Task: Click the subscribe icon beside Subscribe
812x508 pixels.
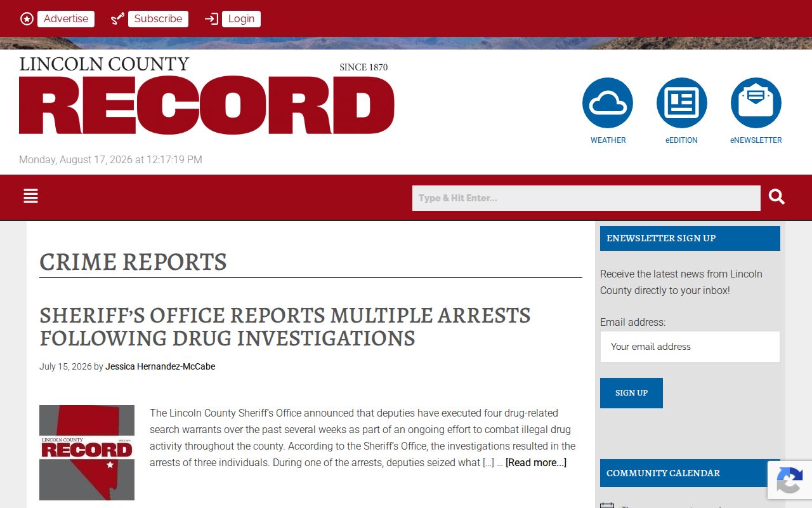Action: 117,19
